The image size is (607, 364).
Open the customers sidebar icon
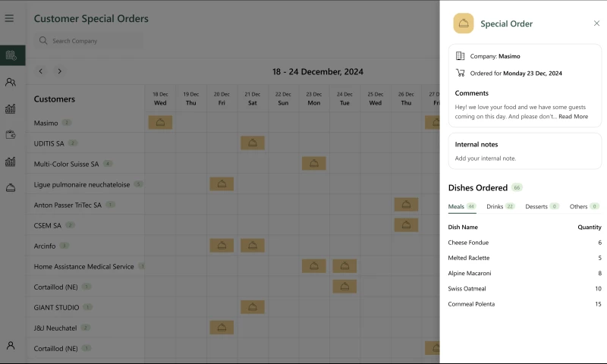point(11,82)
